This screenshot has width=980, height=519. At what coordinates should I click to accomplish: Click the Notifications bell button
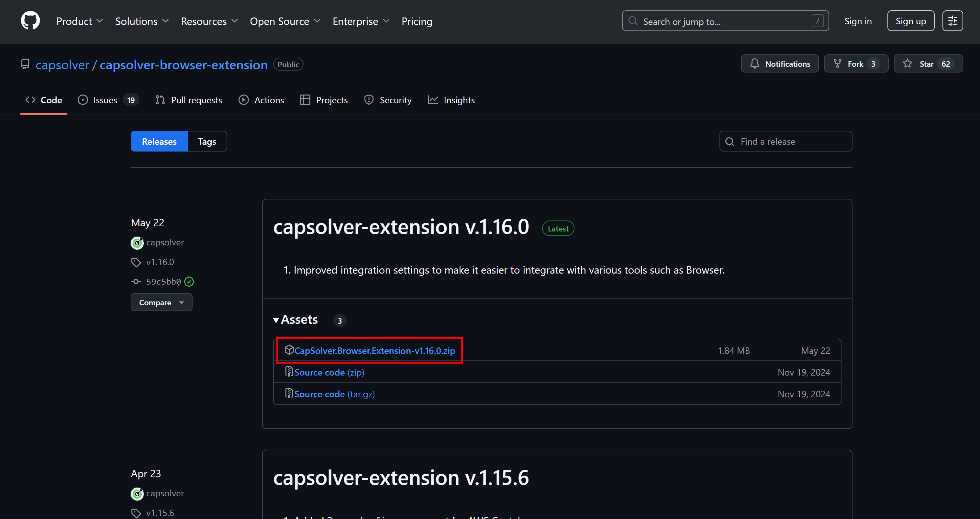[780, 64]
